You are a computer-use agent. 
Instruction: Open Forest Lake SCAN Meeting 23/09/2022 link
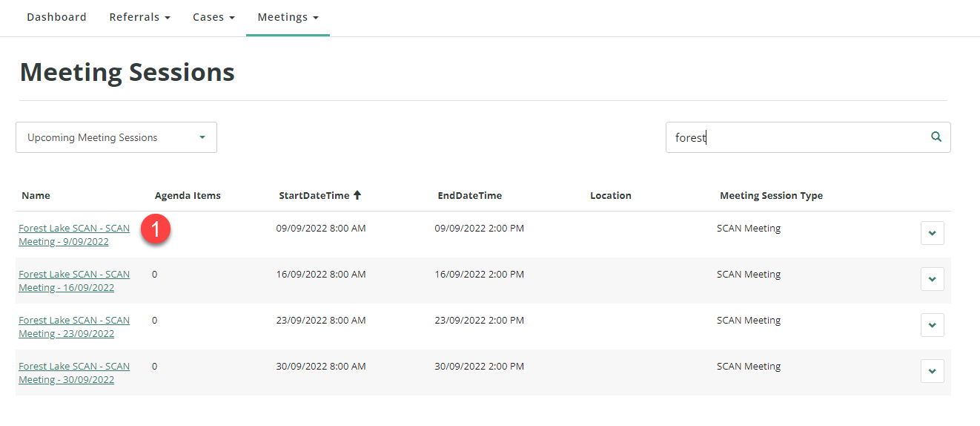coord(74,327)
